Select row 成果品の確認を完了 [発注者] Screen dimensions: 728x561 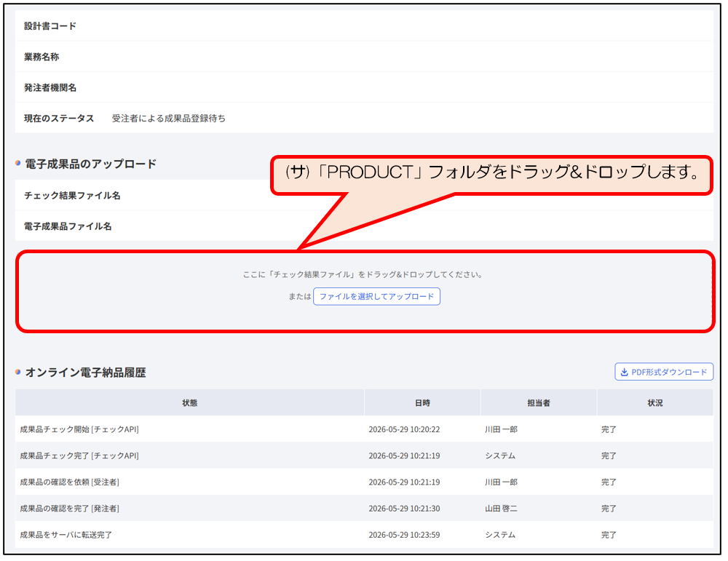365,509
